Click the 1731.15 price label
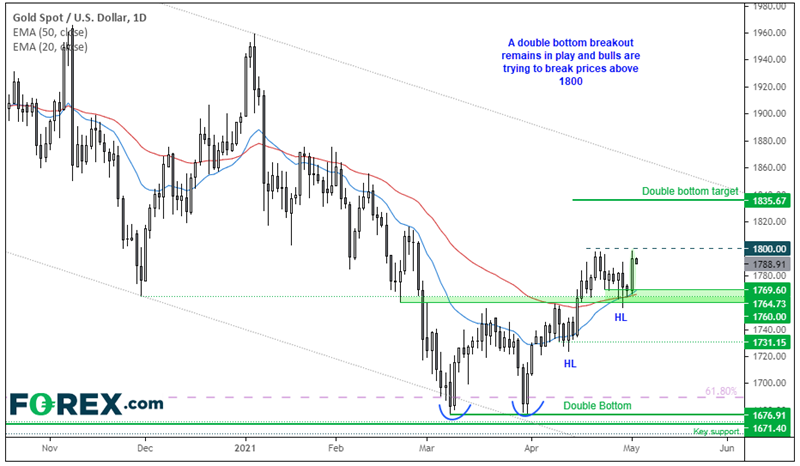Viewport: 800px width, 466px height. point(768,342)
